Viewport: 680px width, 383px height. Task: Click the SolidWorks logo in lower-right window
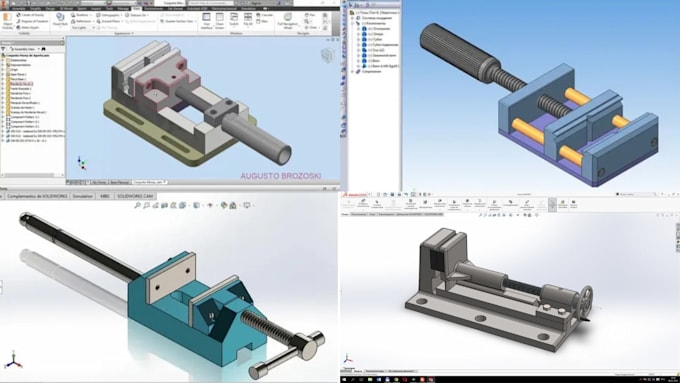356,194
